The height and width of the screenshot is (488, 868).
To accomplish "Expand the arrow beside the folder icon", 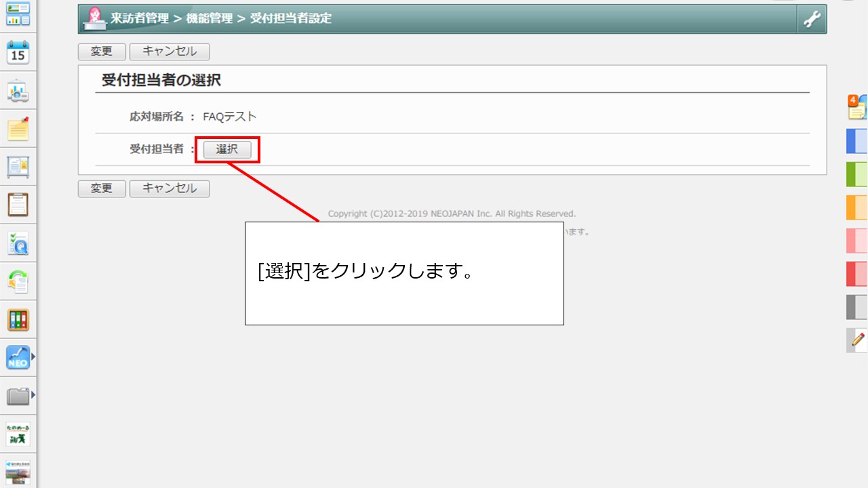I will [33, 393].
